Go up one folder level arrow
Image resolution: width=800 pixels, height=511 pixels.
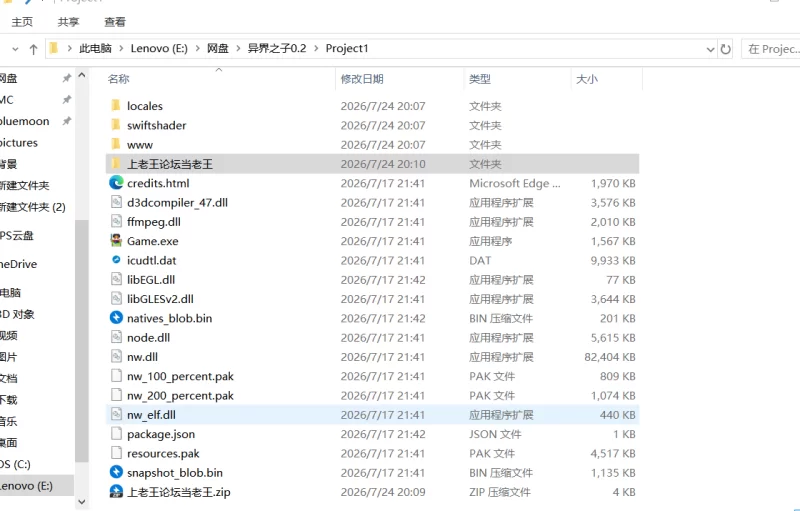pos(34,49)
